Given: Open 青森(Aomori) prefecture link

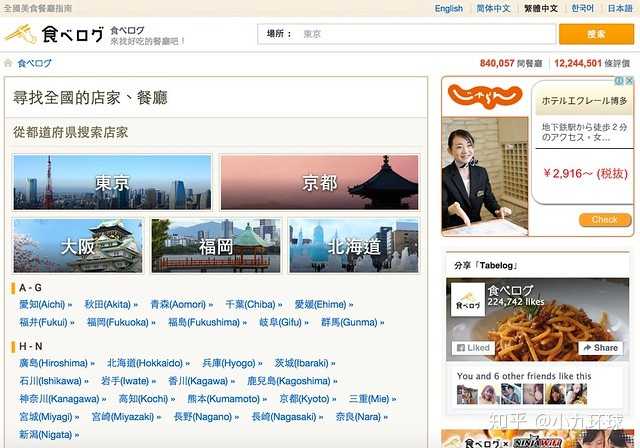Looking at the screenshot, I should click(181, 304).
